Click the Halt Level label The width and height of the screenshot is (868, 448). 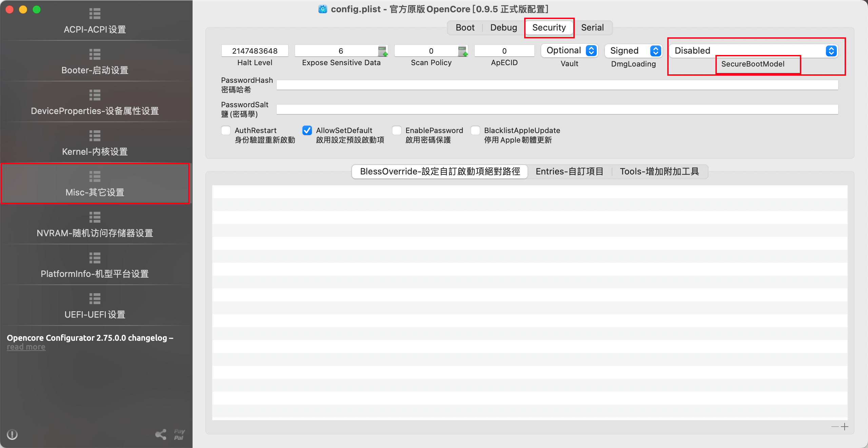pyautogui.click(x=255, y=62)
